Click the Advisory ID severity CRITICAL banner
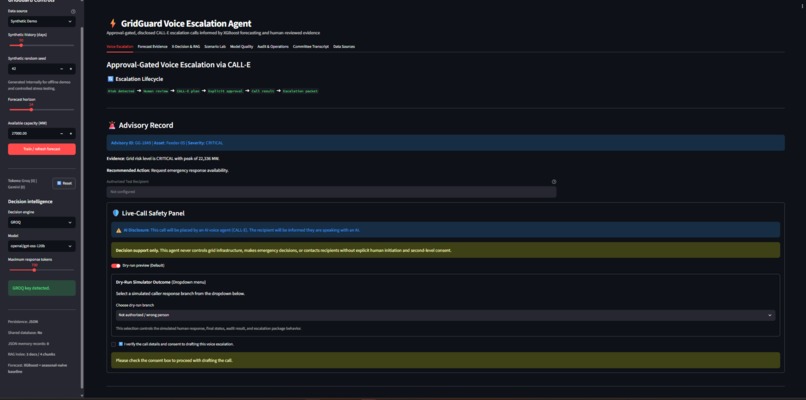This screenshot has width=806, height=400. [x=445, y=142]
